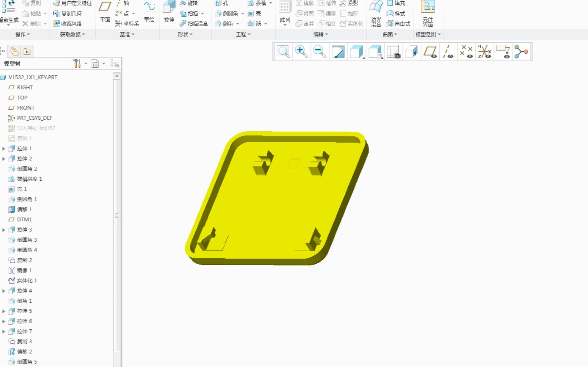Open the 填充 (Fill) surface tool

[397, 3]
